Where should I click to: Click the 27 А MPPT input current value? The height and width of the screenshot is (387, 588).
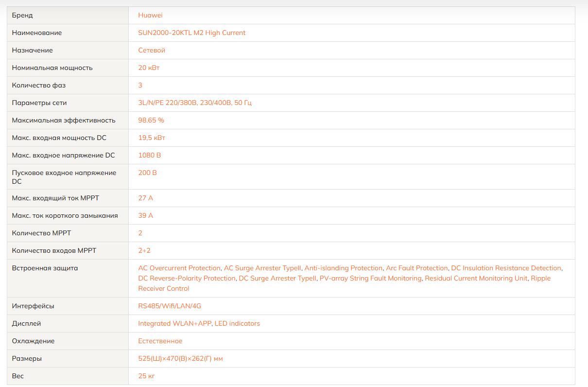[145, 198]
